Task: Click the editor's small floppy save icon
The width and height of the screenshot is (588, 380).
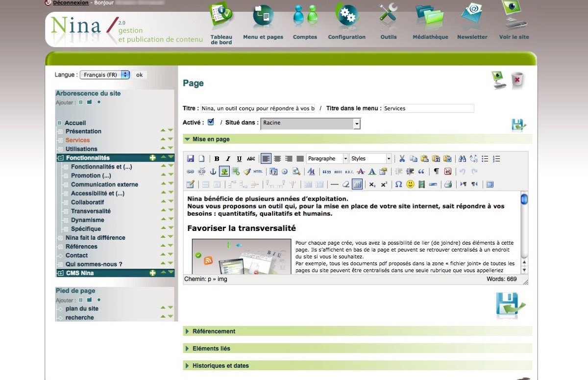Action: point(191,158)
